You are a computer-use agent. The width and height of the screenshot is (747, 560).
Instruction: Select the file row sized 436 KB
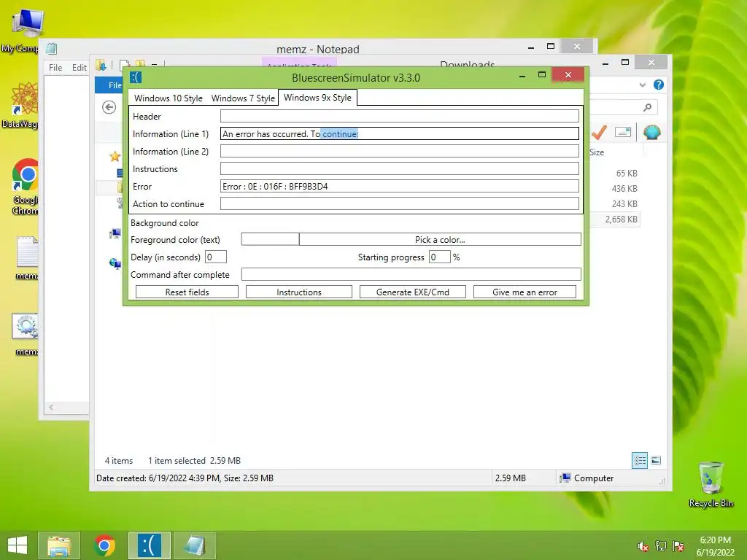(624, 189)
